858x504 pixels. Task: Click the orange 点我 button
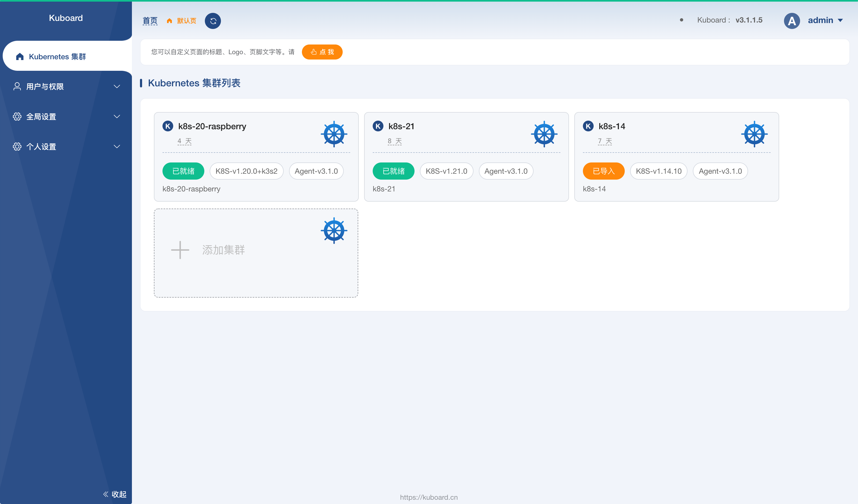[x=322, y=52]
